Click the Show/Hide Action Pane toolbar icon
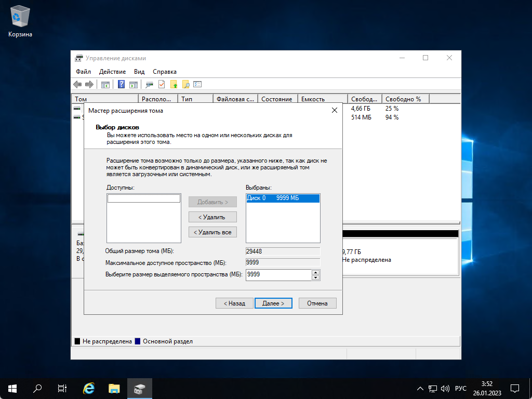The image size is (532, 399). 132,84
